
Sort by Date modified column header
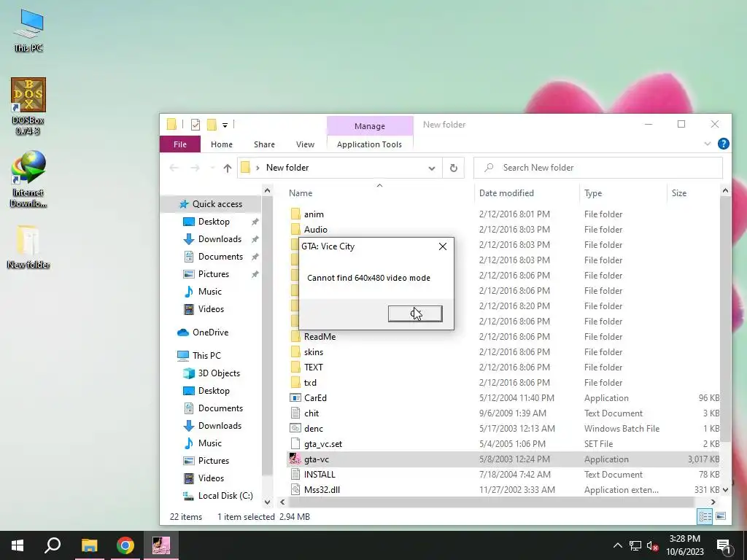pos(506,193)
